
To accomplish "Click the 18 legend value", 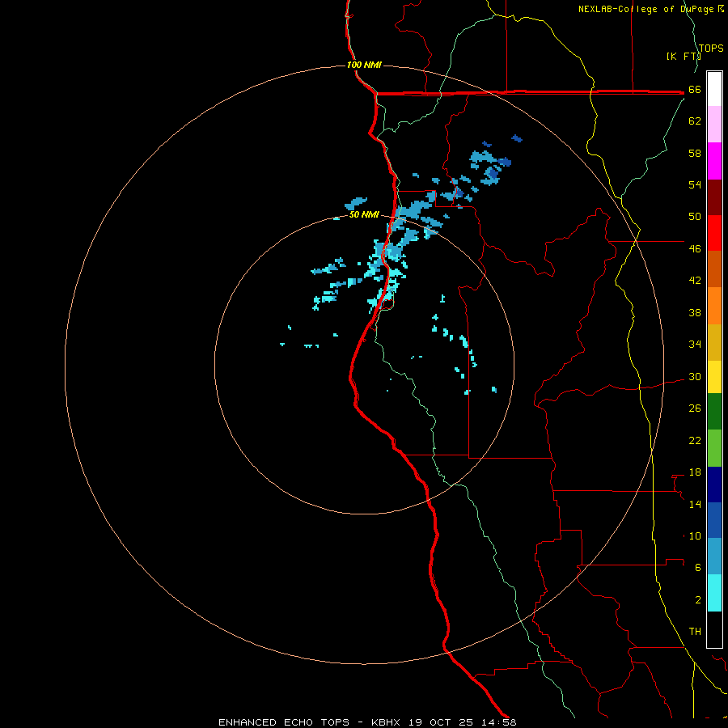I will [695, 472].
